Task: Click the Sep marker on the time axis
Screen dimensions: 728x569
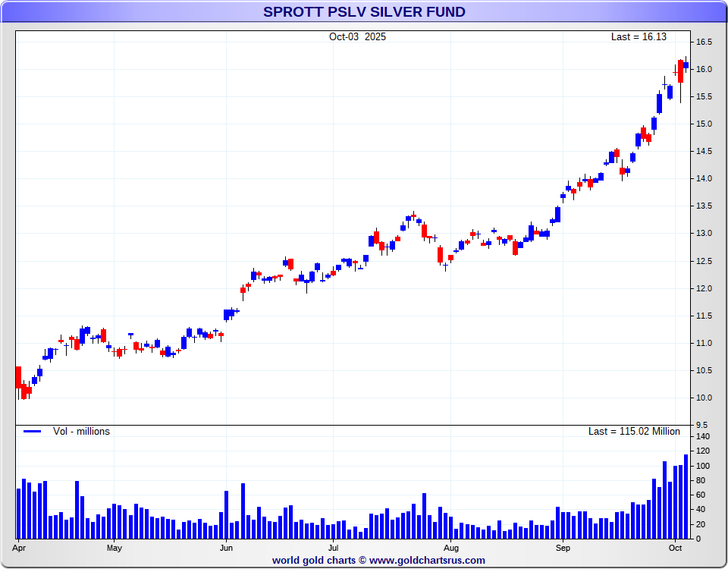Action: 563,547
